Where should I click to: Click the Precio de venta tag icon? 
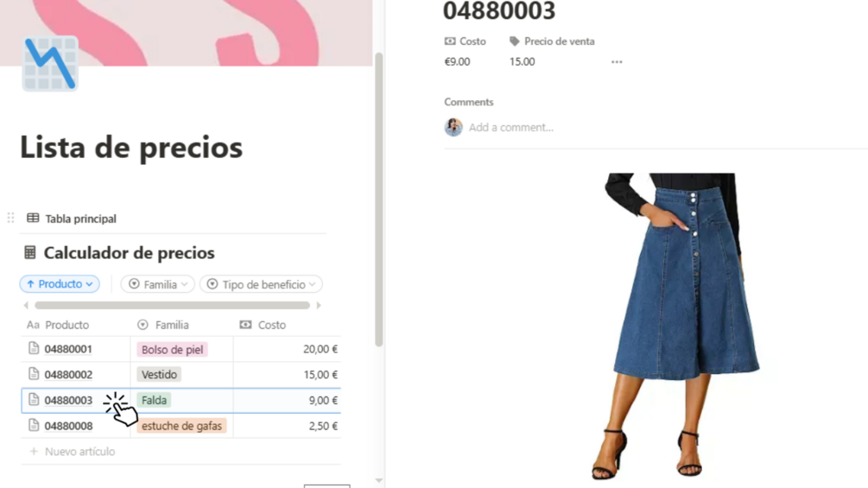[x=514, y=41]
